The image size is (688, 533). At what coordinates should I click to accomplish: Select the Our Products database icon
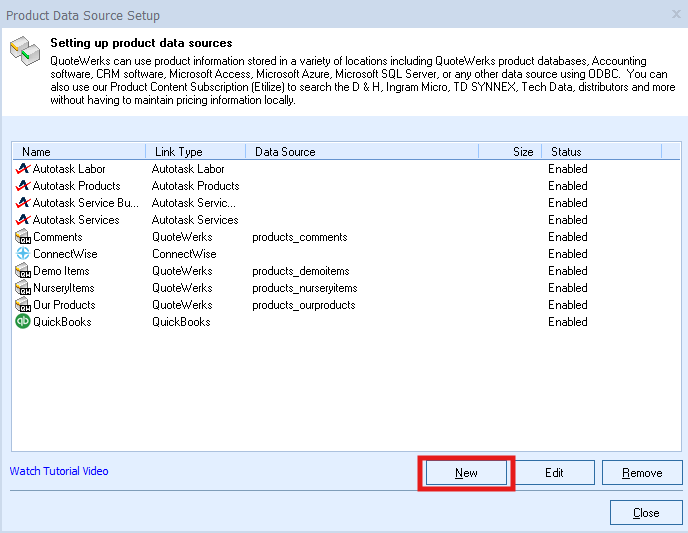pos(24,305)
